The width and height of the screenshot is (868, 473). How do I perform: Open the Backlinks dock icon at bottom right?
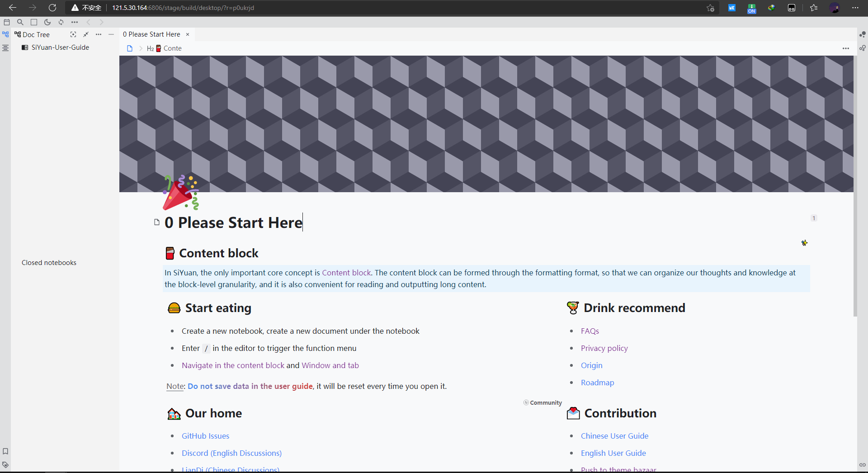[x=863, y=465]
